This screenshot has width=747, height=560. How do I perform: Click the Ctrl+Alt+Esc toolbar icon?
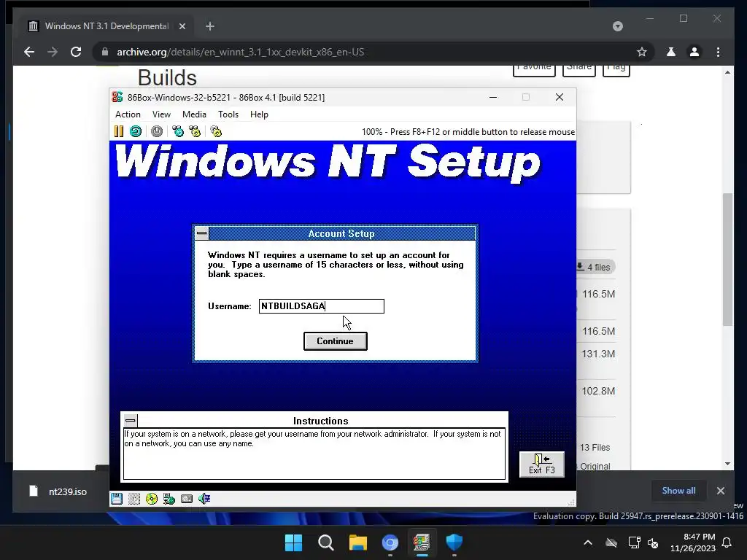tap(195, 131)
